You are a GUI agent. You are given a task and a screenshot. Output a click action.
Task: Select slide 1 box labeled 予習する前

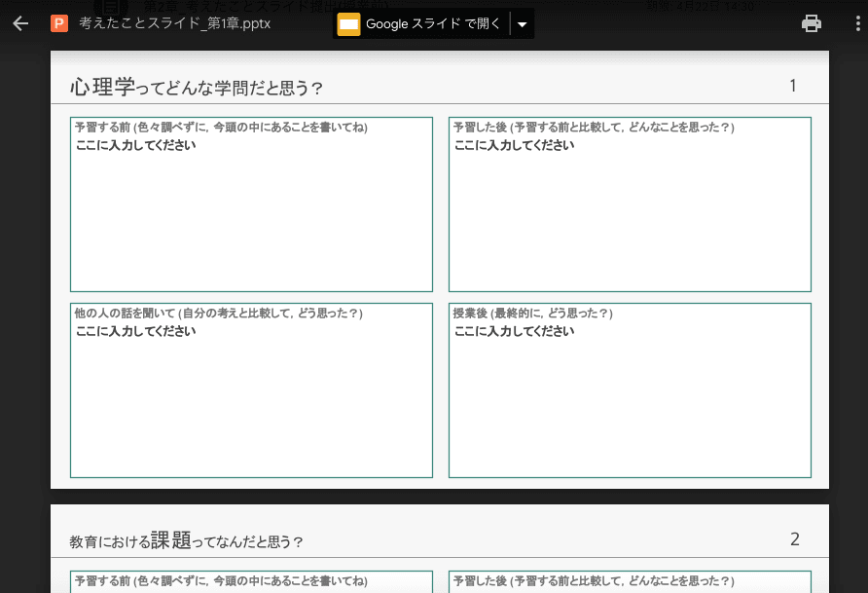(251, 204)
